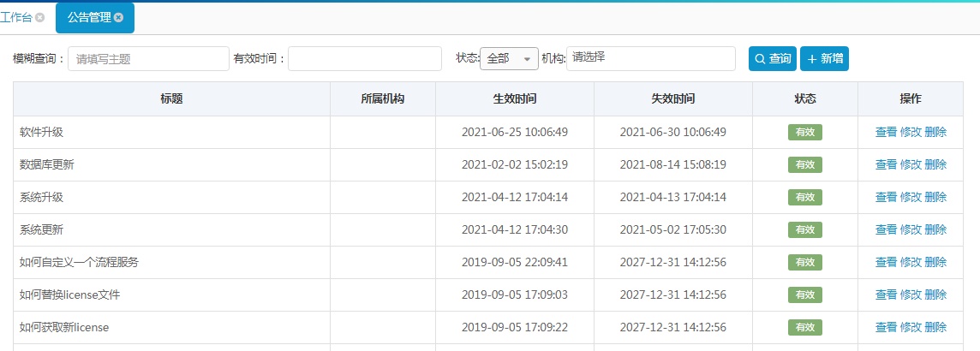This screenshot has width=980, height=351.
Task: Click the 有效时间 date input
Action: [365, 59]
